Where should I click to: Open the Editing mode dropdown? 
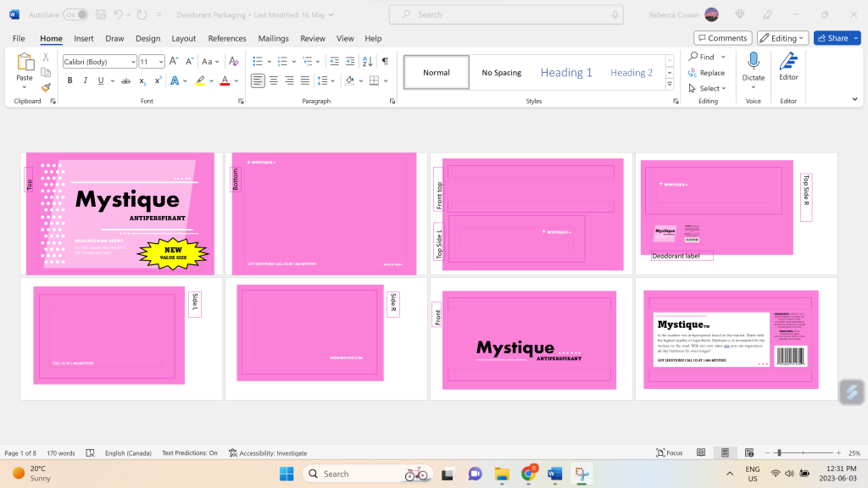[782, 38]
